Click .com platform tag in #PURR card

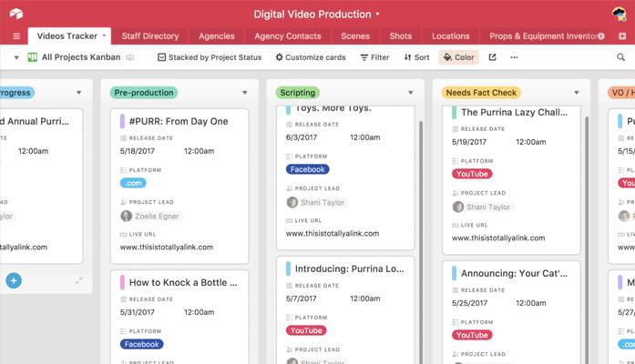pyautogui.click(x=133, y=183)
